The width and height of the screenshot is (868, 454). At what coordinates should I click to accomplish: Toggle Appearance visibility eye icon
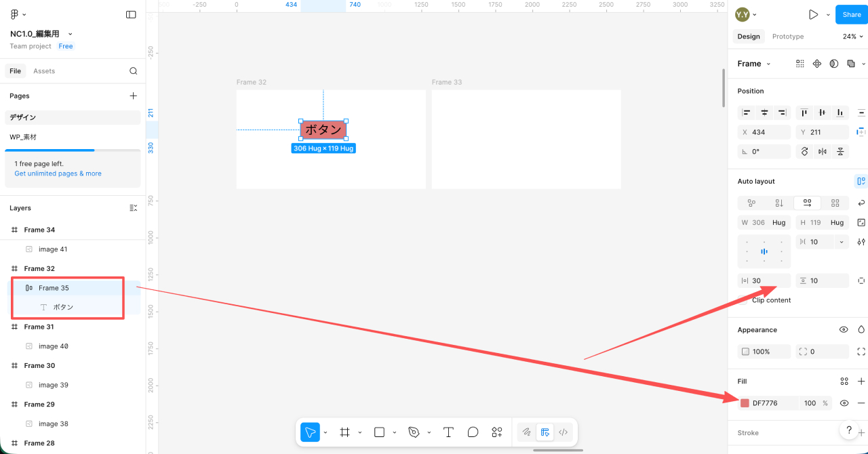pyautogui.click(x=844, y=330)
